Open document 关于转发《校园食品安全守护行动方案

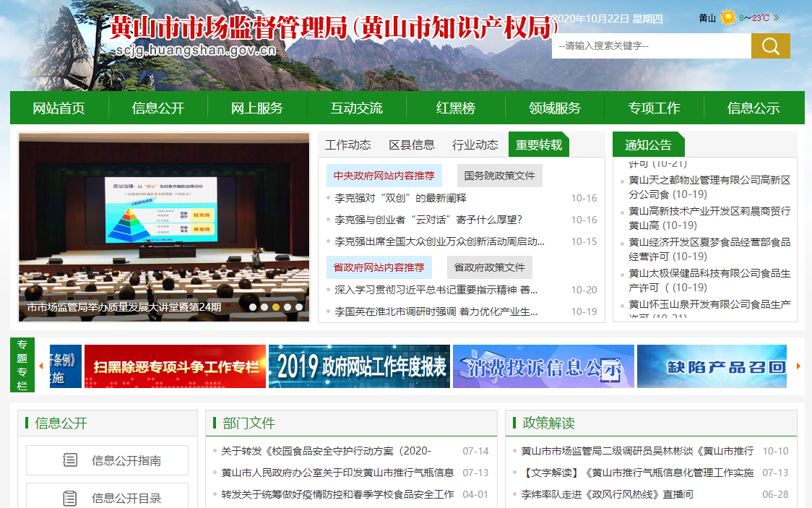(327, 451)
